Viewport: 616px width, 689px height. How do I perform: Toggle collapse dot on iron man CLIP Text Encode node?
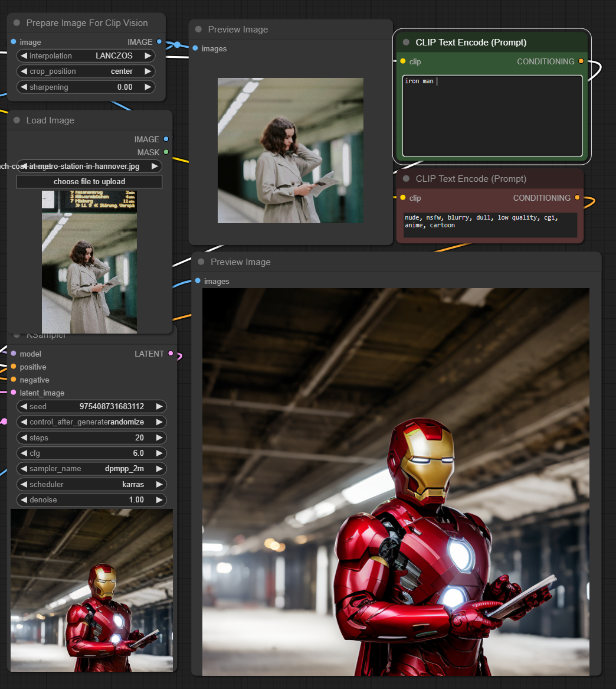[406, 43]
